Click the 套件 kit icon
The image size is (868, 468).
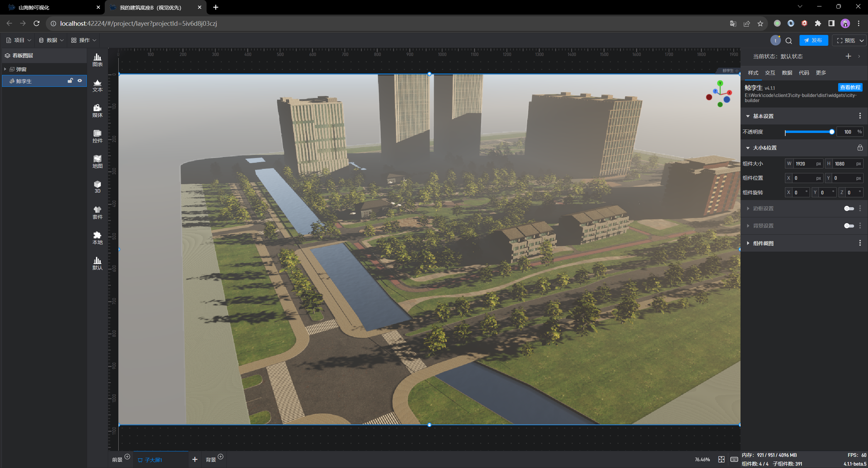click(97, 212)
